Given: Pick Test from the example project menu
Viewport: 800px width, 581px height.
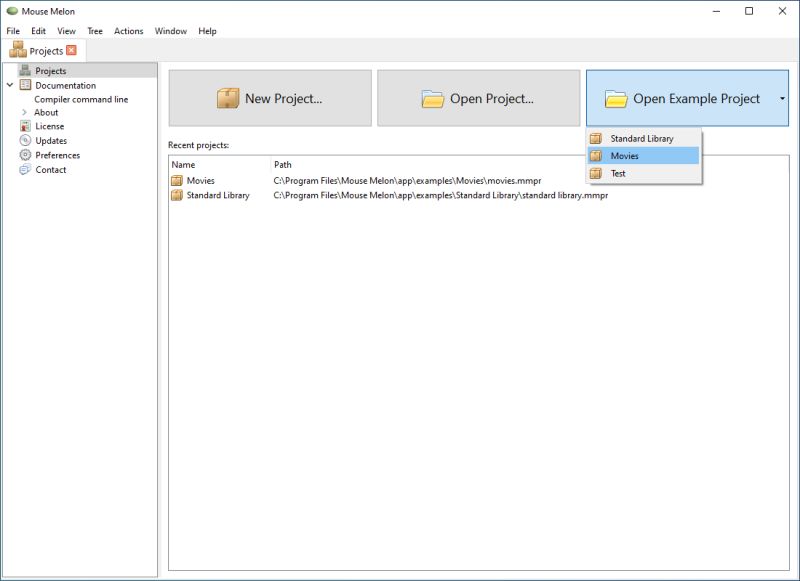Looking at the screenshot, I should click(643, 173).
